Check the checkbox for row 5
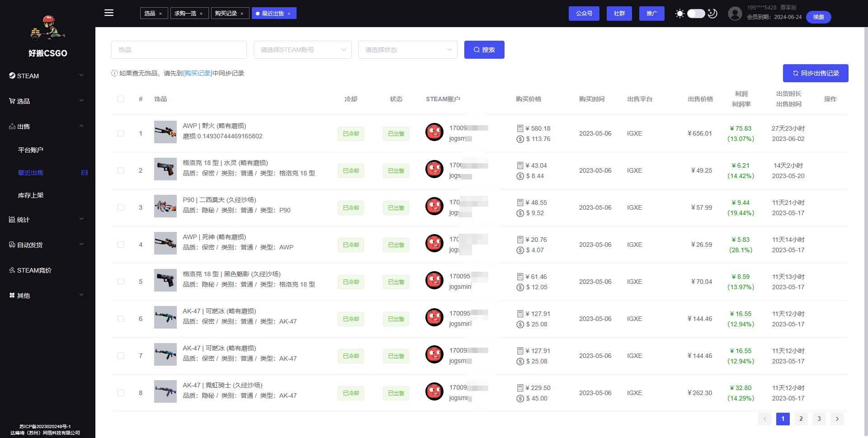 121,282
